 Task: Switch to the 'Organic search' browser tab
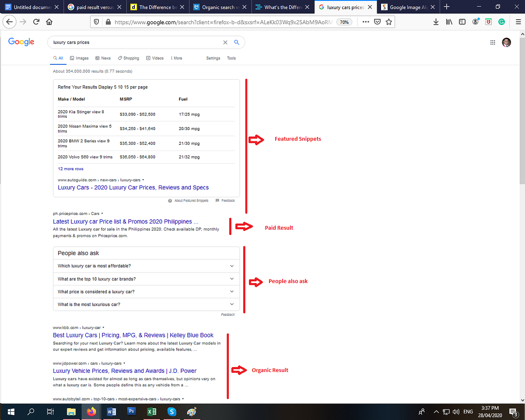[x=217, y=7]
